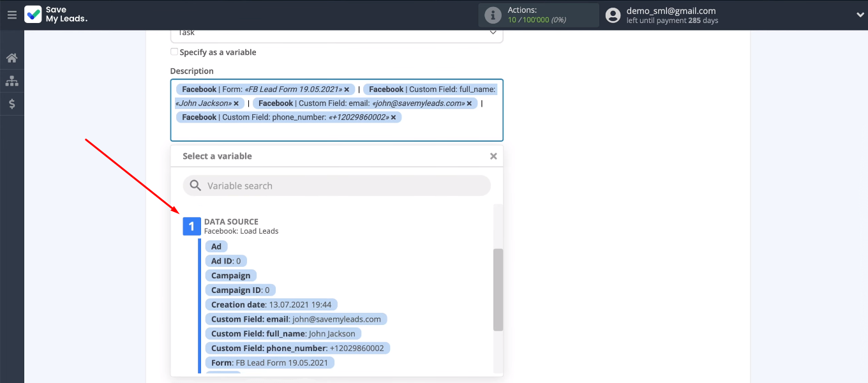
Task: Open the hamburger menu icon
Action: coord(11,15)
